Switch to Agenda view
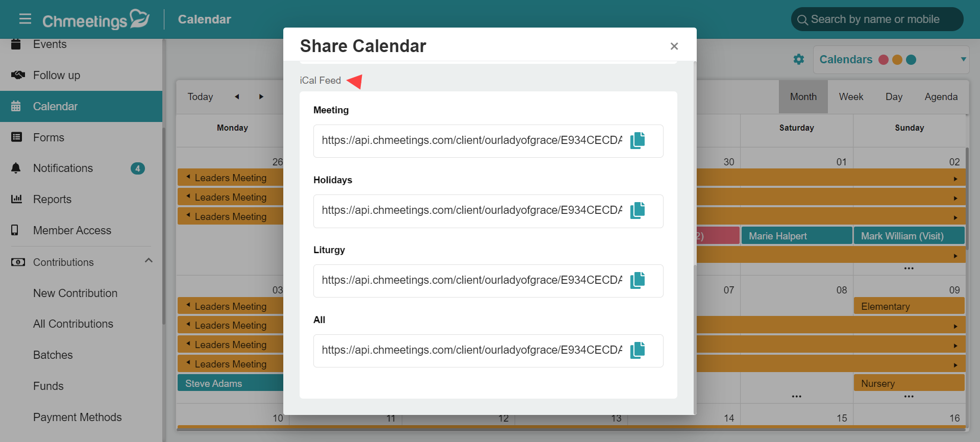The height and width of the screenshot is (442, 980). point(941,96)
